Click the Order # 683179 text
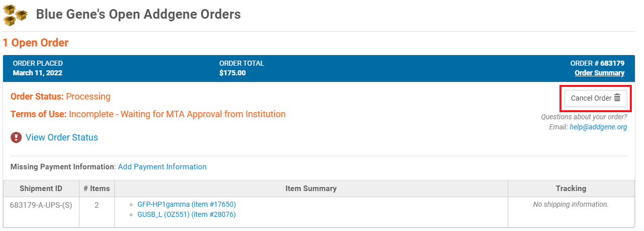The image size is (644, 231). click(597, 63)
